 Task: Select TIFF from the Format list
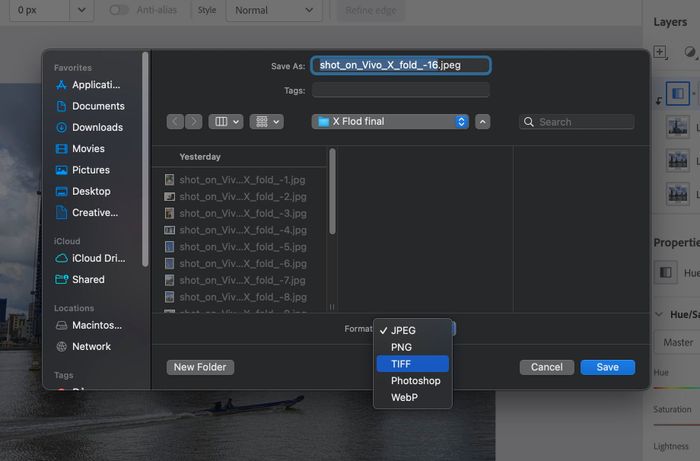click(x=412, y=364)
